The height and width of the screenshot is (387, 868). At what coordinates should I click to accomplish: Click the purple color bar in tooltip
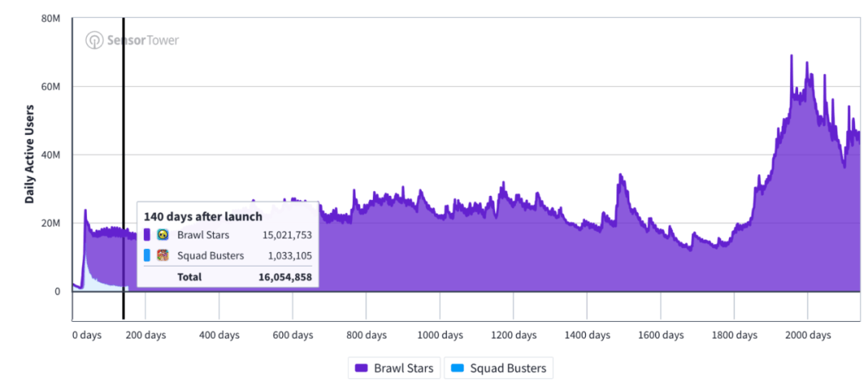[x=147, y=235]
